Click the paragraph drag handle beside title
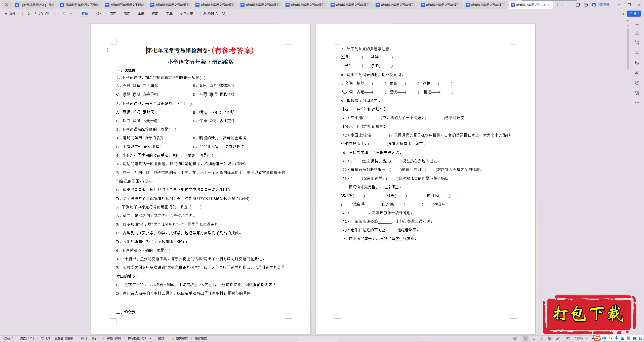 107,50
